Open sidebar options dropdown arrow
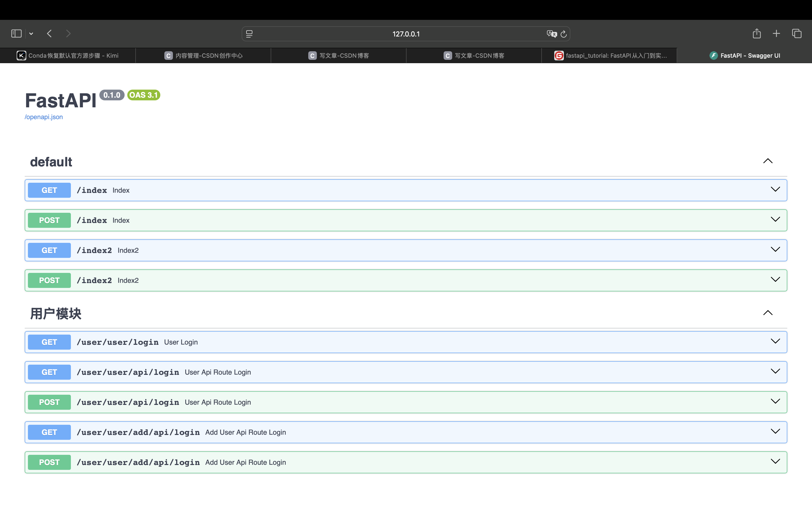The image size is (812, 527). pyautogui.click(x=31, y=33)
